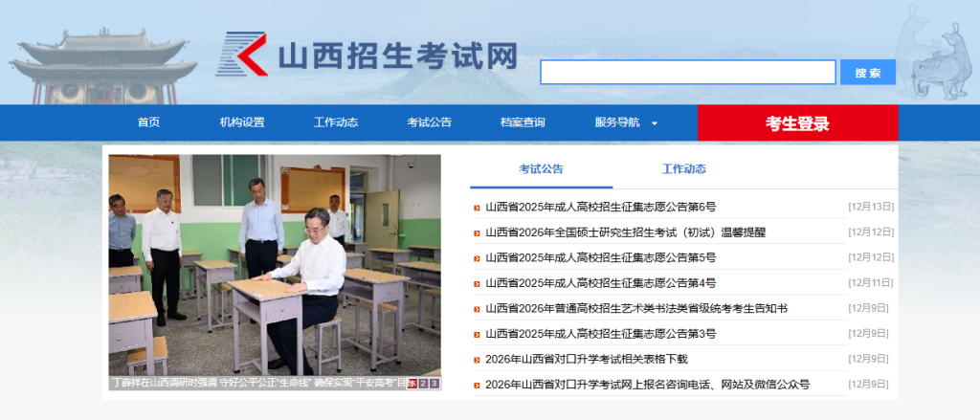This screenshot has height=420, width=980.
Task: Click the orange bullet icon beside 网上报名咨询电话
Action: click(477, 386)
